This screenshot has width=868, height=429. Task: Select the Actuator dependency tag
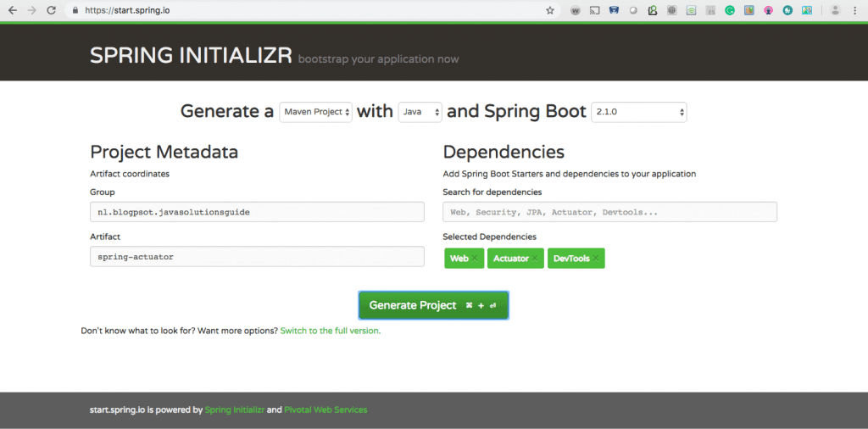[516, 259]
